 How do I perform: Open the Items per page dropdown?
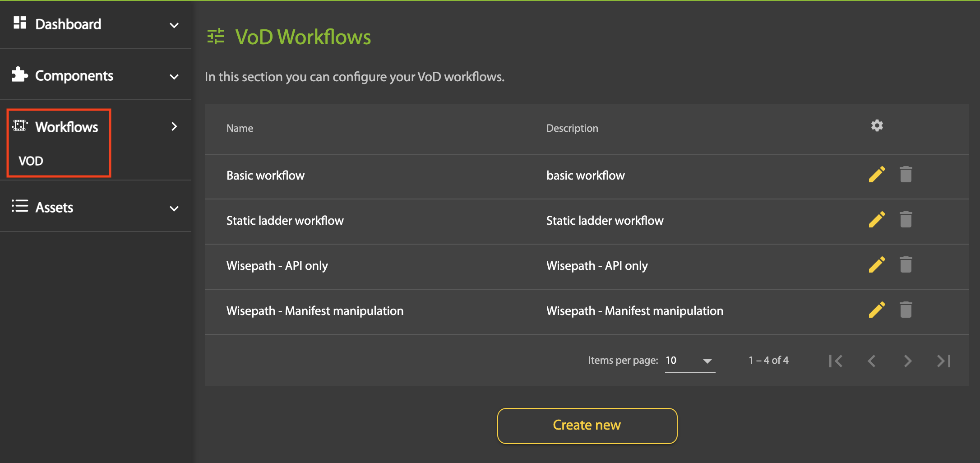point(690,361)
